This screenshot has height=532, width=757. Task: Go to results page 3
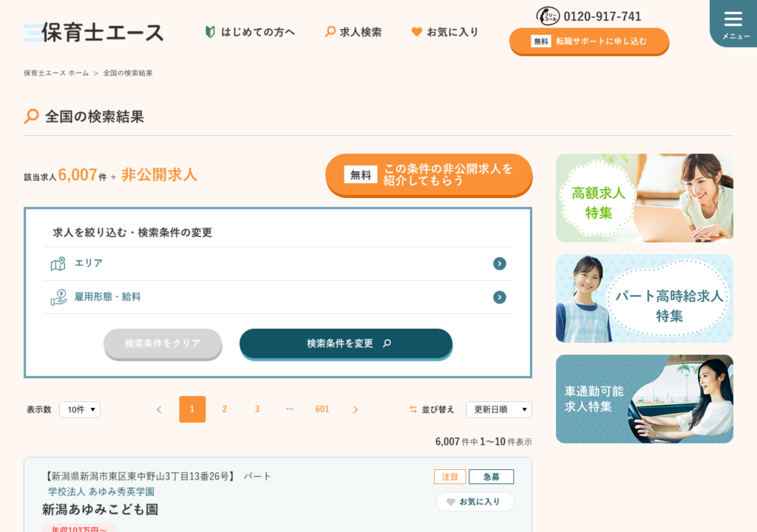click(257, 409)
